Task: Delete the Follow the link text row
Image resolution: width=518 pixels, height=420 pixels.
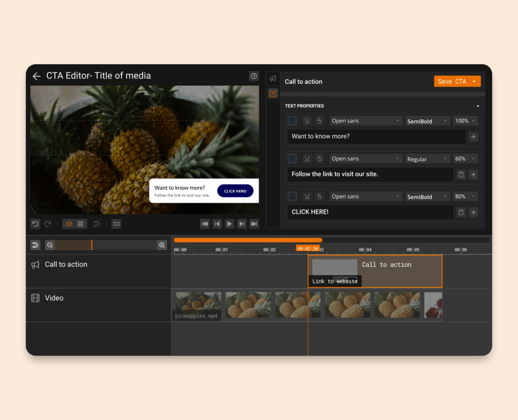Action: (461, 174)
